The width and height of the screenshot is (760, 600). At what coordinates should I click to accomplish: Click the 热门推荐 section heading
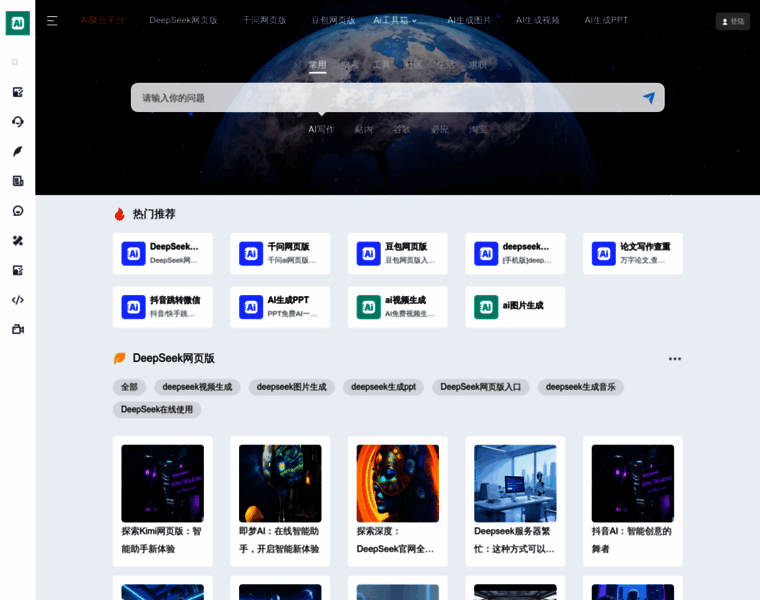pos(154,214)
